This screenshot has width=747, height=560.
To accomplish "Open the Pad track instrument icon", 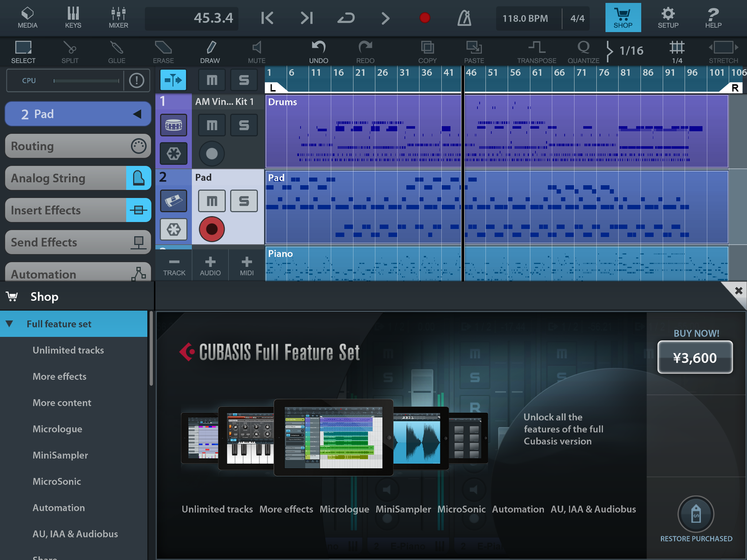I will pos(174,201).
